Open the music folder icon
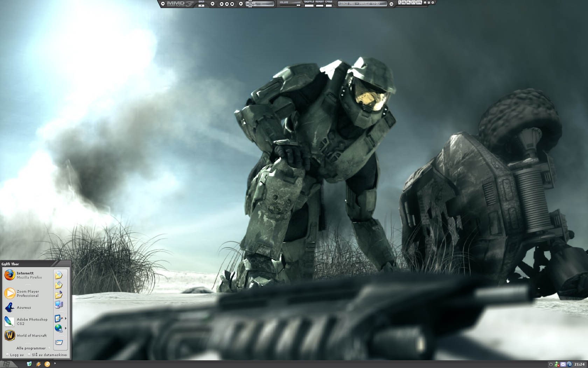Screen dimensions: 588x368 [x=58, y=295]
